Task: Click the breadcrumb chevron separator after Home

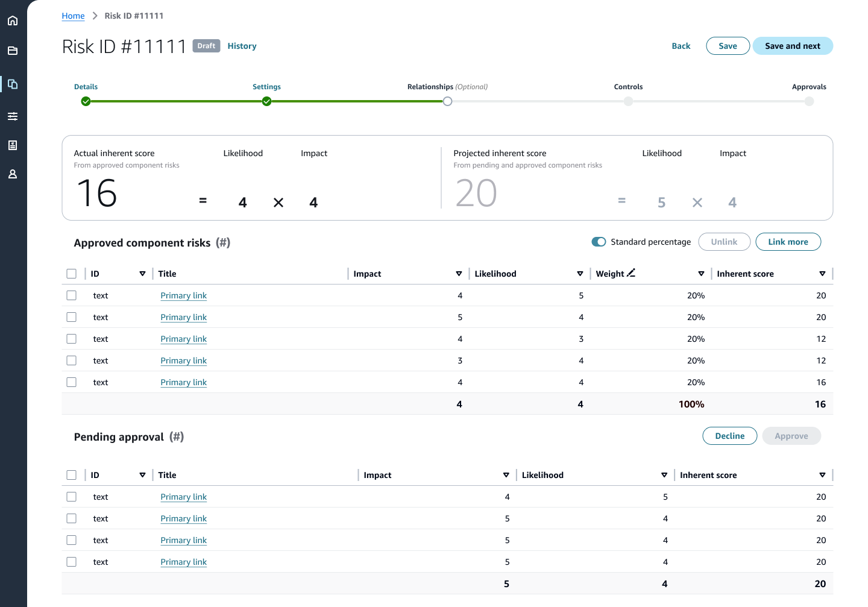Action: 95,16
